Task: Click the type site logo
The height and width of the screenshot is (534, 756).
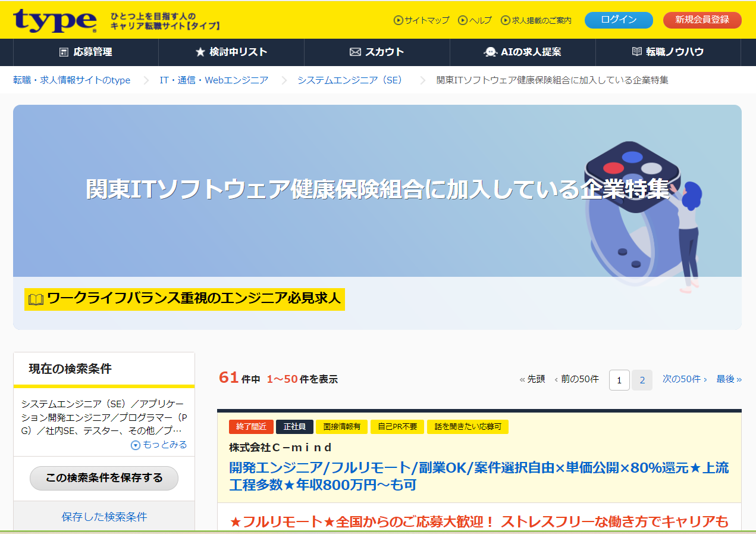Action: [55, 20]
